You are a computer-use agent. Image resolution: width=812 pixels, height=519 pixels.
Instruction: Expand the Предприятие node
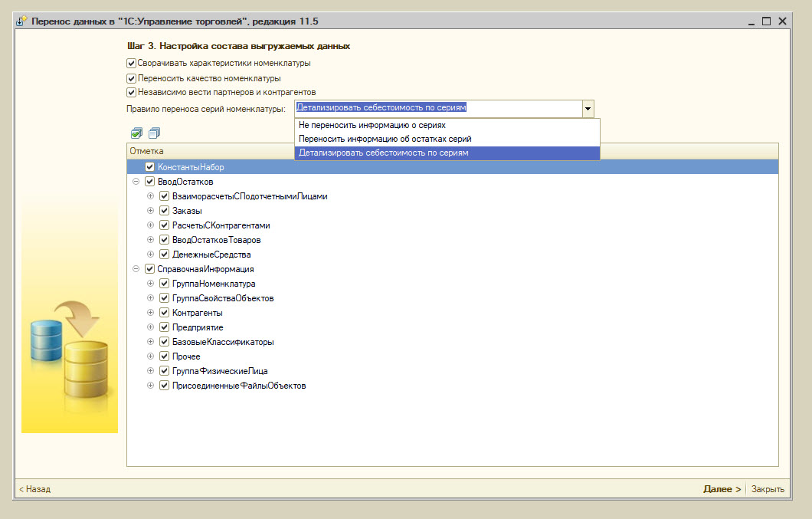pyautogui.click(x=150, y=327)
